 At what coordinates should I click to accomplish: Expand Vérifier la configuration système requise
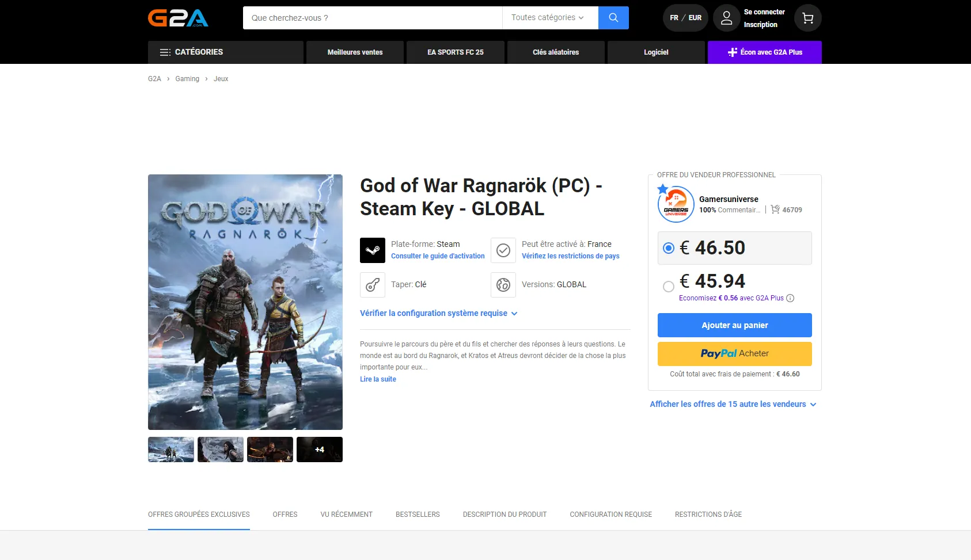click(438, 314)
